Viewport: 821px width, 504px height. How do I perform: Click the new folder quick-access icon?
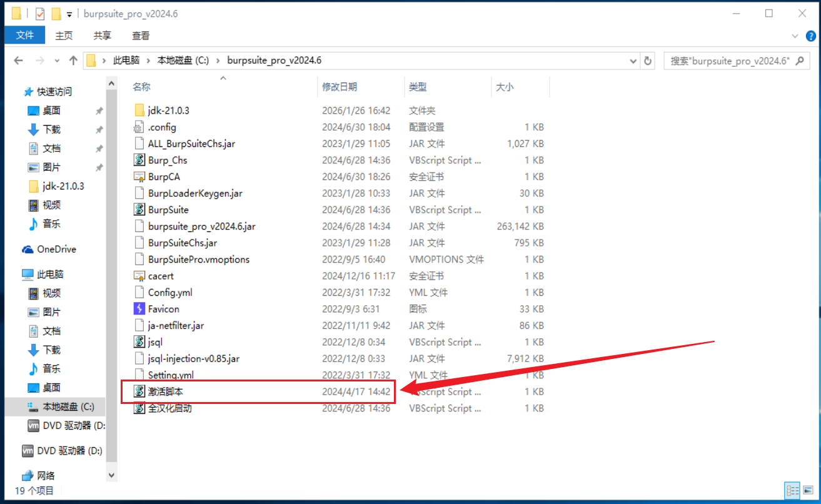(56, 14)
